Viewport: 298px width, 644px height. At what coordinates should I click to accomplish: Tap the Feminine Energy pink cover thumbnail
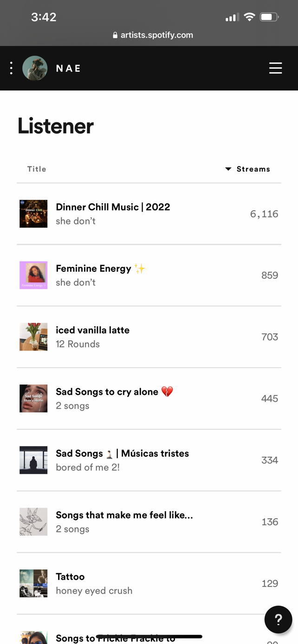tap(33, 275)
